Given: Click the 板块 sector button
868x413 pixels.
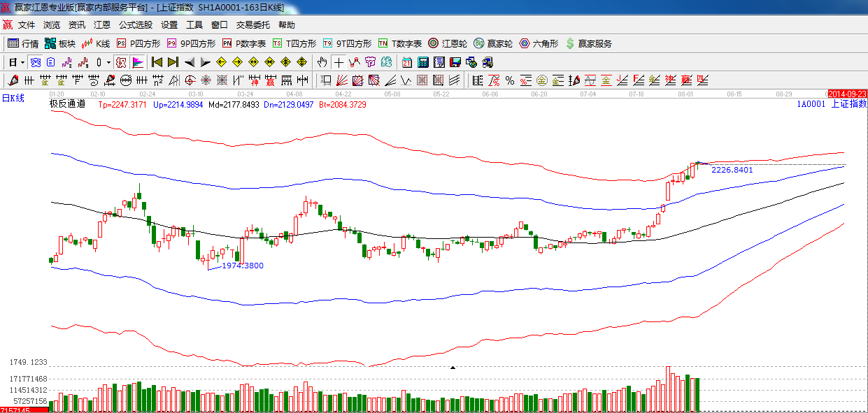Looking at the screenshot, I should [60, 43].
